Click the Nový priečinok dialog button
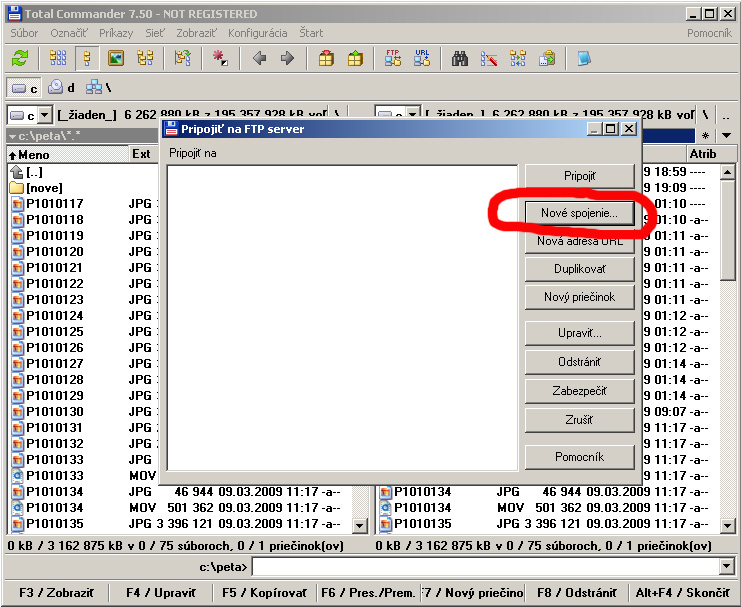 coord(579,297)
